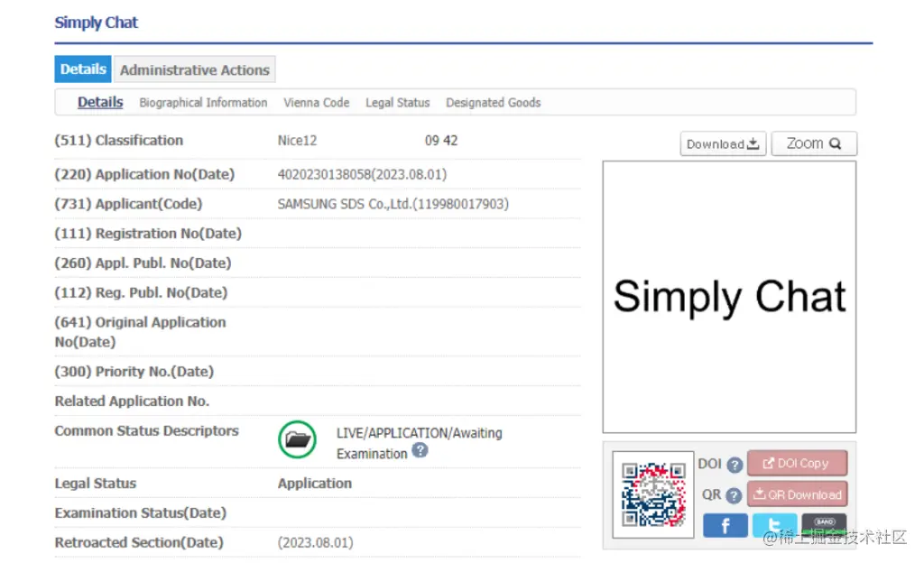
Task: Click the (111) Registration No(Date) label
Action: (x=148, y=234)
